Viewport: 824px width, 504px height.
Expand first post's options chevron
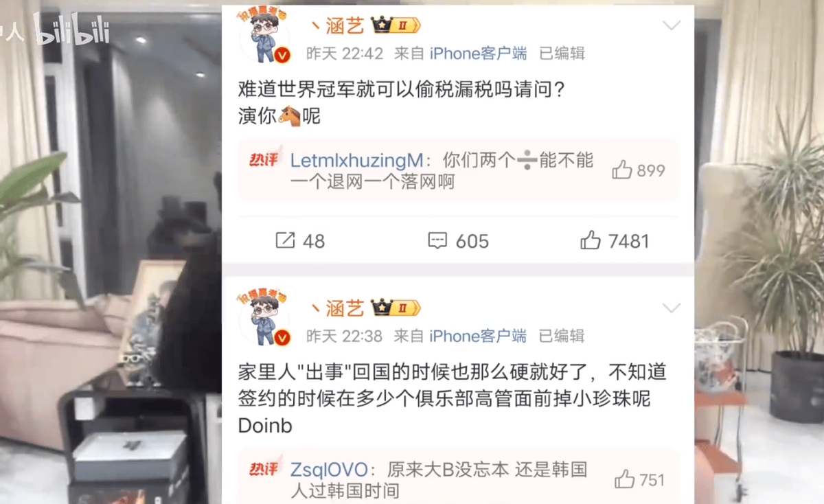[x=671, y=26]
